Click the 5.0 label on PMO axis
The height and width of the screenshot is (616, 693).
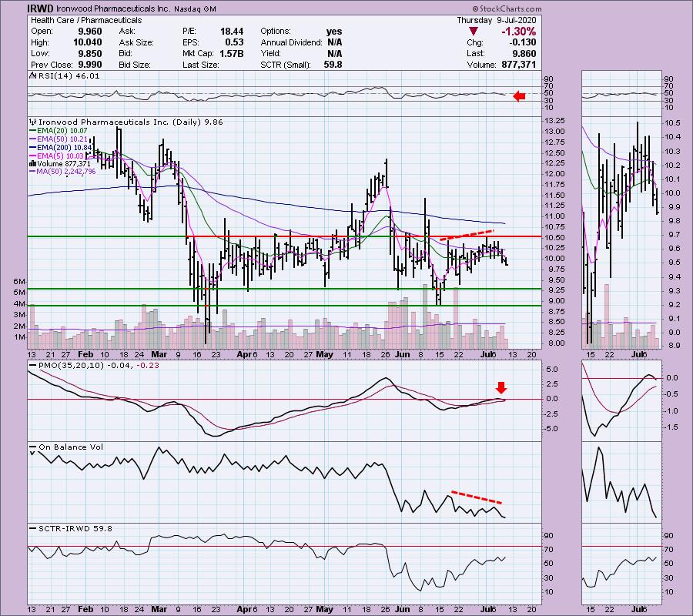552,370
